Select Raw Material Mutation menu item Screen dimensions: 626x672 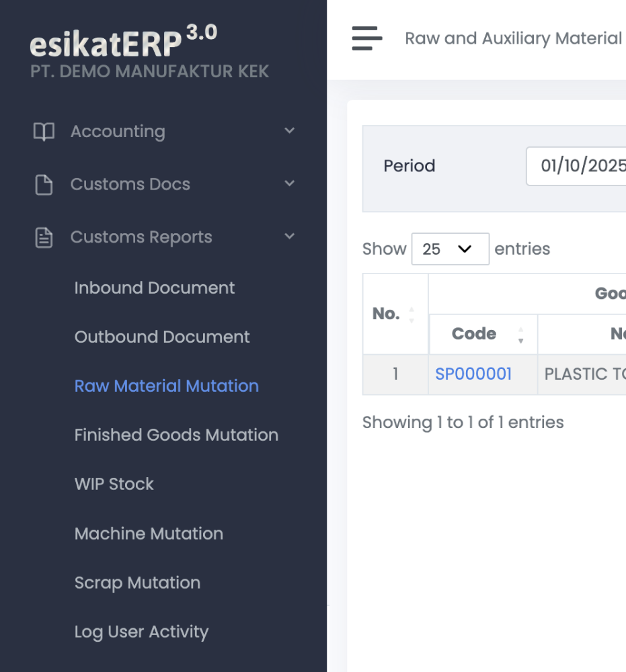pos(166,386)
